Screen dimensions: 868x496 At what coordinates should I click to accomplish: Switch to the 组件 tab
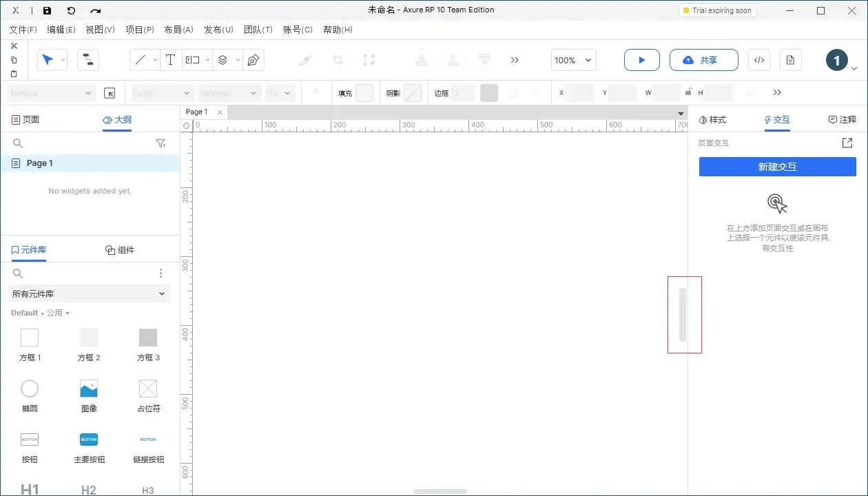[121, 249]
